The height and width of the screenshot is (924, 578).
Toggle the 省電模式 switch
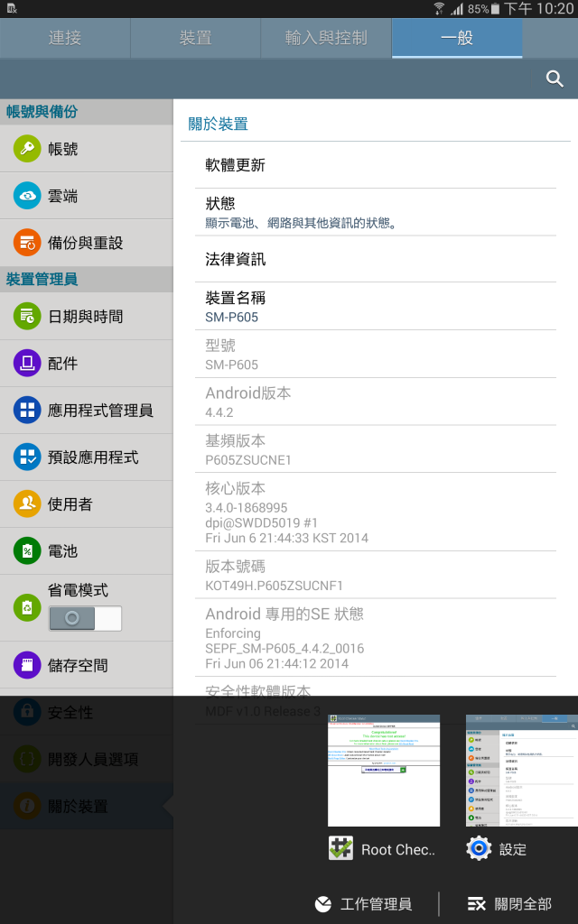[x=86, y=618]
